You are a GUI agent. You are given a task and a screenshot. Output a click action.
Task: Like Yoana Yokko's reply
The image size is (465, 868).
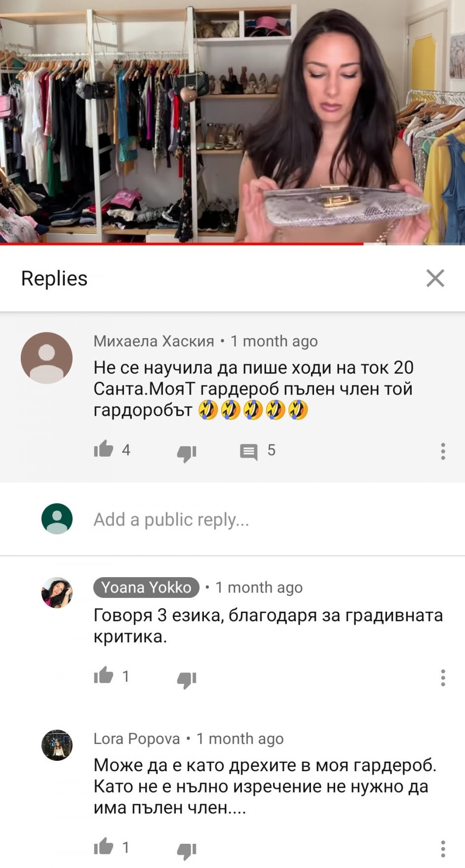click(x=104, y=675)
